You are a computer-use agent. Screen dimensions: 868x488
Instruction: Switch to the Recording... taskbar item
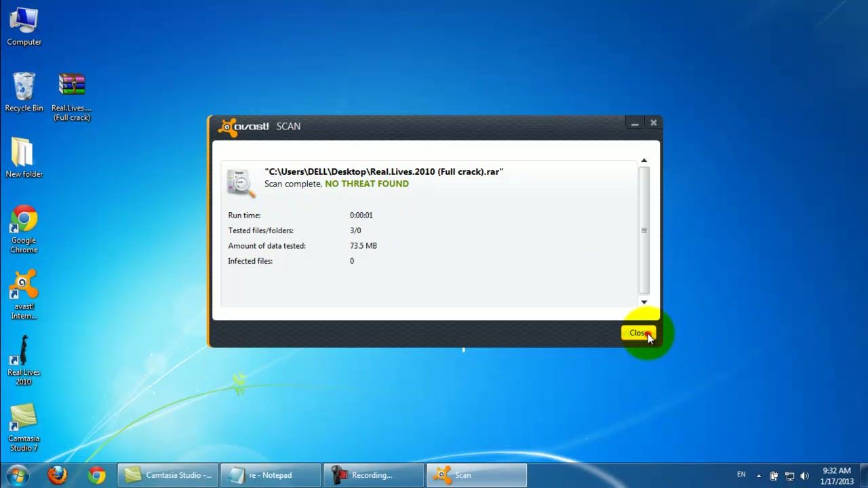pyautogui.click(x=374, y=475)
